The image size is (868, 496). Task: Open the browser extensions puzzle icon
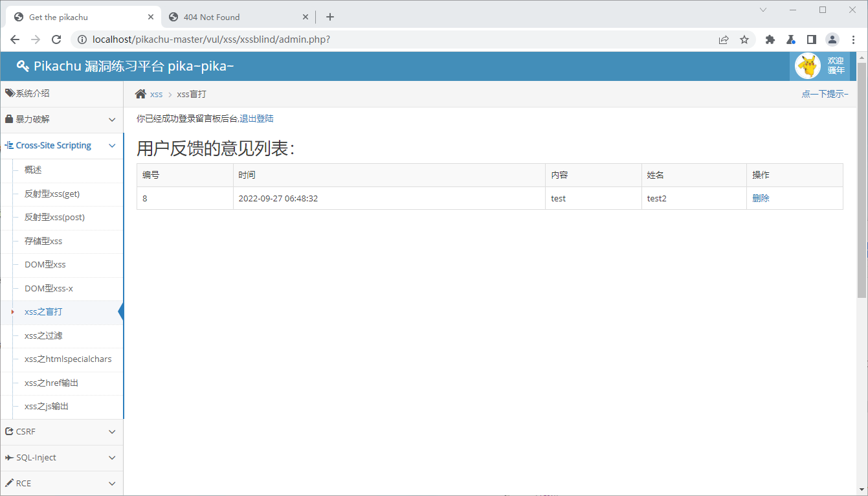(770, 39)
